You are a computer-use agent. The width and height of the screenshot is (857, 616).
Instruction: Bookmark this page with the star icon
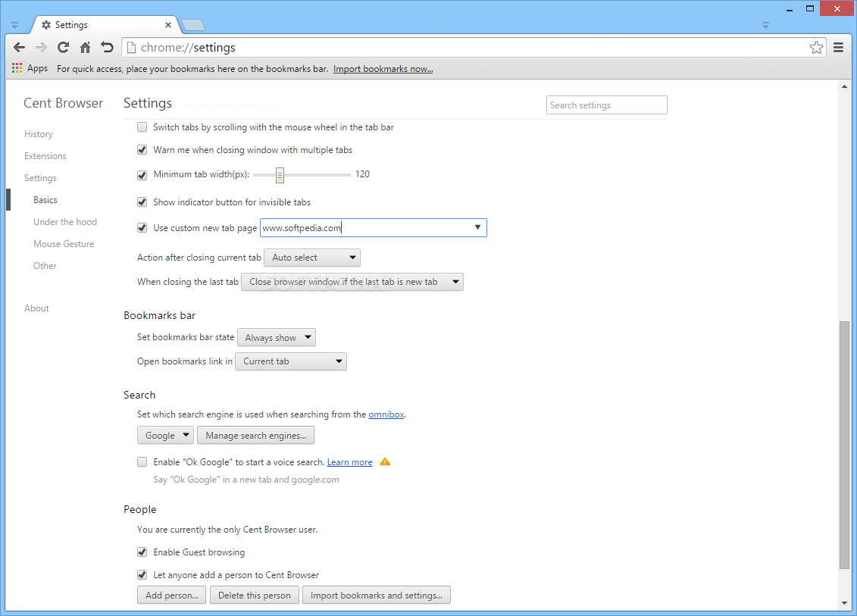point(817,48)
